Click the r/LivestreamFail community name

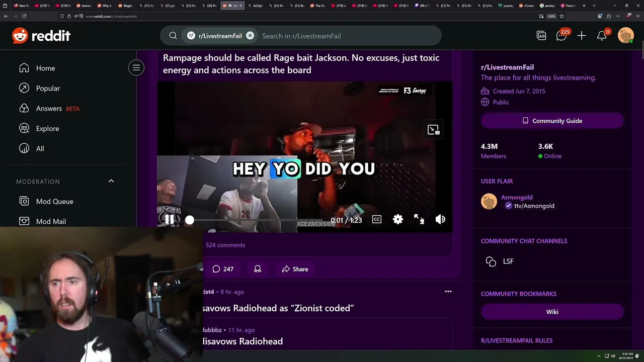coord(507,67)
